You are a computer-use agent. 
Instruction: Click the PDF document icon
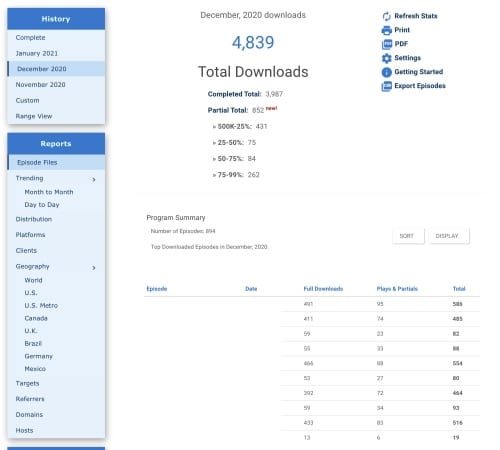pos(386,44)
